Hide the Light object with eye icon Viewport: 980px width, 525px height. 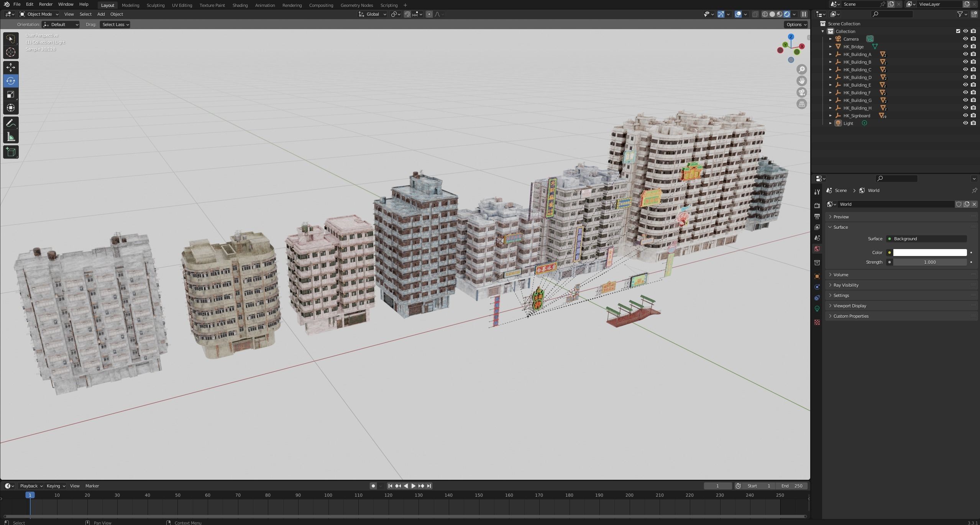coord(965,123)
